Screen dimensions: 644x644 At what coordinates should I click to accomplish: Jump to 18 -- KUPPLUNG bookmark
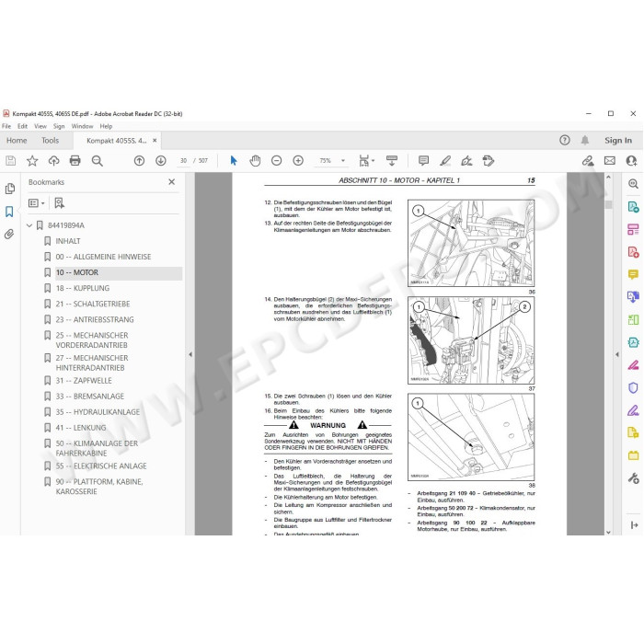click(83, 288)
